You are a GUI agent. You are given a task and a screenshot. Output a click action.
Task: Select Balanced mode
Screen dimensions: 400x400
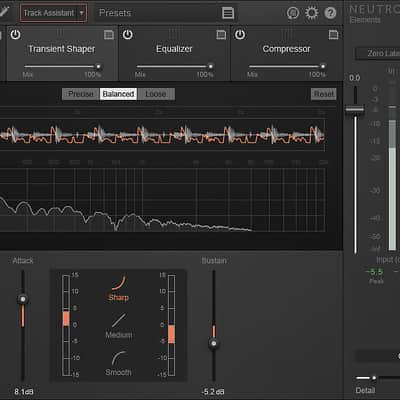pos(118,94)
